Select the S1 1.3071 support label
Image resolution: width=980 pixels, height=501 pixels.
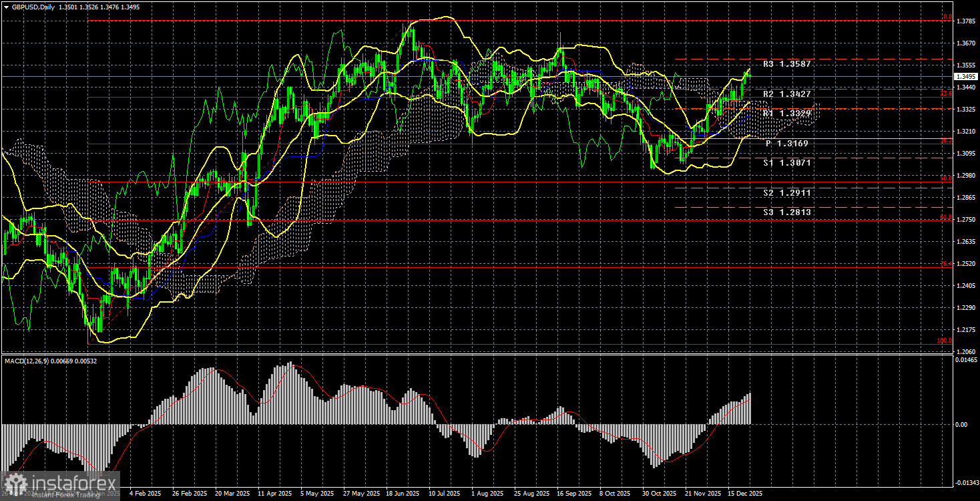point(787,162)
